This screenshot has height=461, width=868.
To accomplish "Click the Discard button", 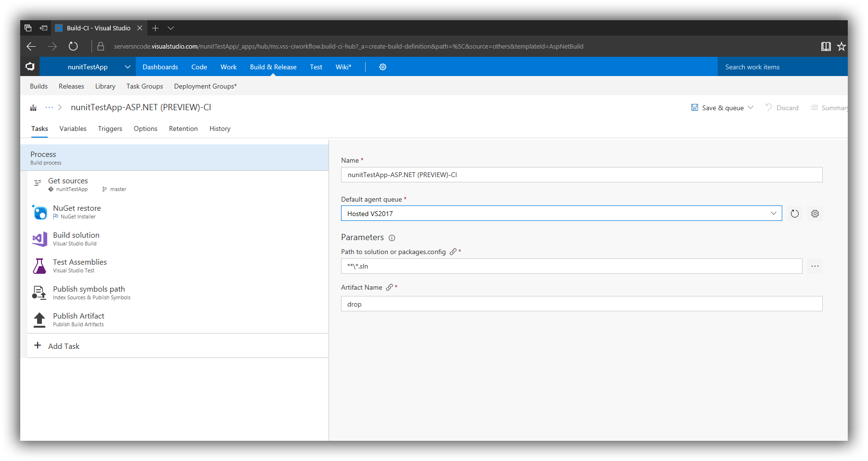I will pos(782,108).
